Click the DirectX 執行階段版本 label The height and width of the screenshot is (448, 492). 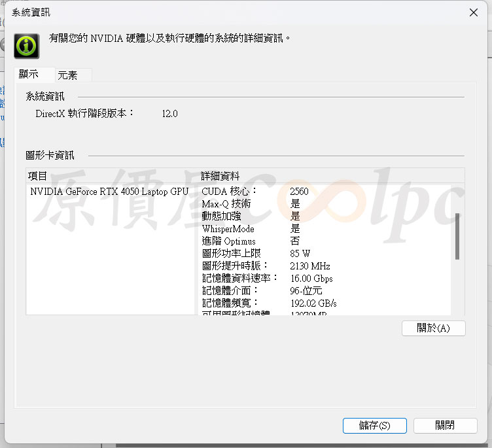[x=84, y=113]
